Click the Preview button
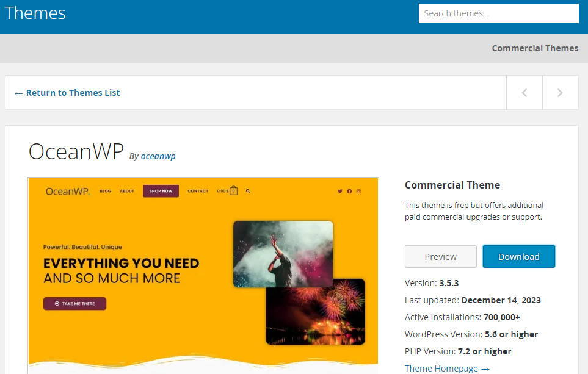Viewport: 588px width, 374px height. point(441,257)
